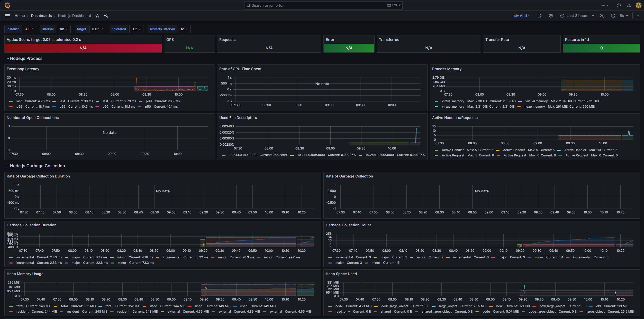Toggle heap memory series in Process Memory legend

click(x=534, y=107)
